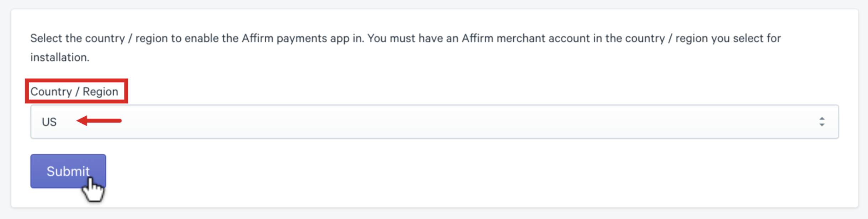Screen dimensions: 868x219
Task: Click the dropdown's up-down arrows icon
Action: [x=822, y=122]
